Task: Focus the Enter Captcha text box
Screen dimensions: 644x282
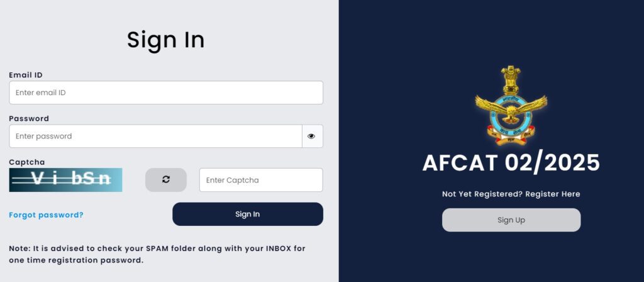Action: click(x=261, y=179)
